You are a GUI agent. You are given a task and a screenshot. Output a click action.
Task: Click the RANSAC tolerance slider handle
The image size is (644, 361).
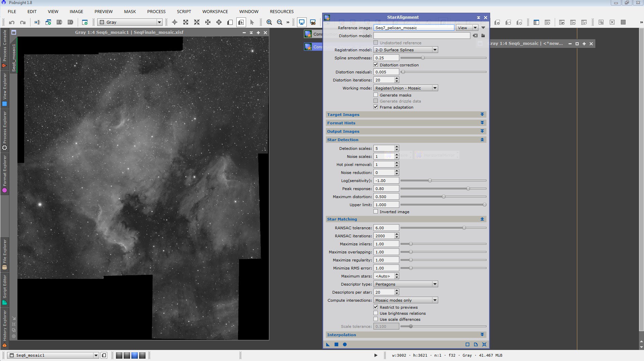click(x=464, y=228)
